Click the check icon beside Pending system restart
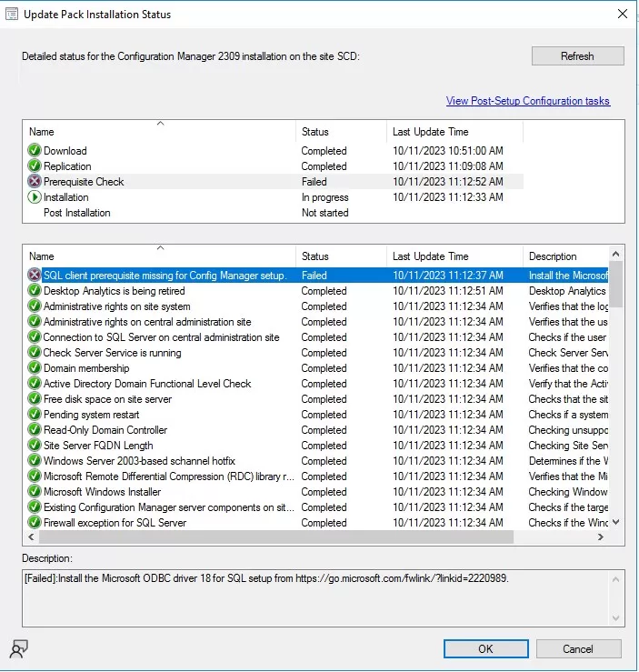 pyautogui.click(x=35, y=414)
